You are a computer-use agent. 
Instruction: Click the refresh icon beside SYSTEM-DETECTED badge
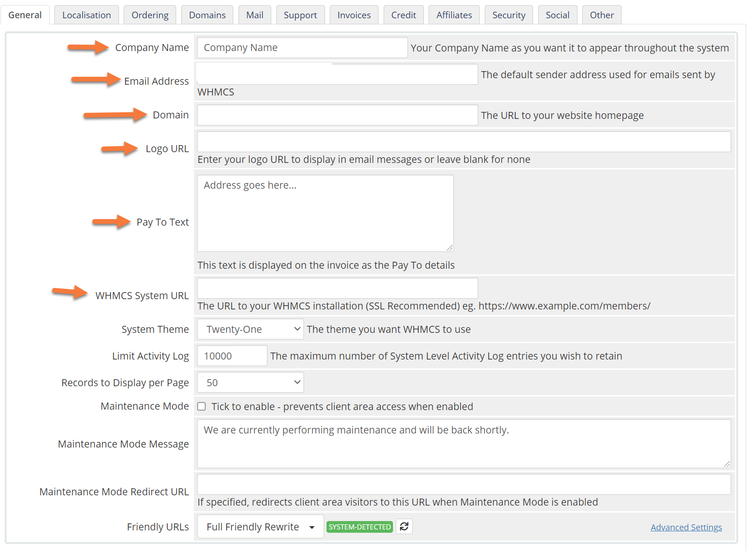pos(404,527)
